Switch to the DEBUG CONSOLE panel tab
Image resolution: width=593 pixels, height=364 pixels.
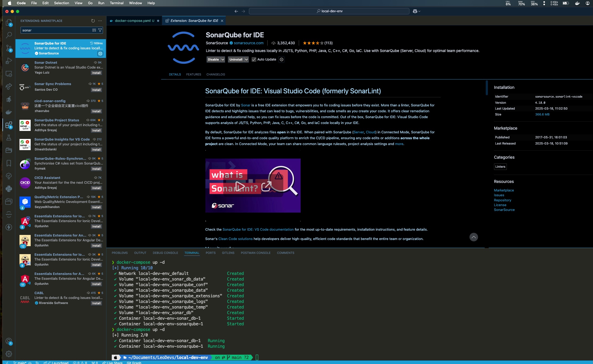(x=165, y=253)
